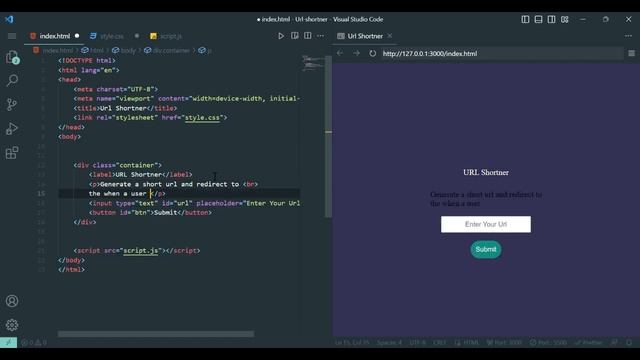Image resolution: width=640 pixels, height=360 pixels.
Task: Click the errors and warnings indicator
Action: pyautogui.click(x=34, y=342)
